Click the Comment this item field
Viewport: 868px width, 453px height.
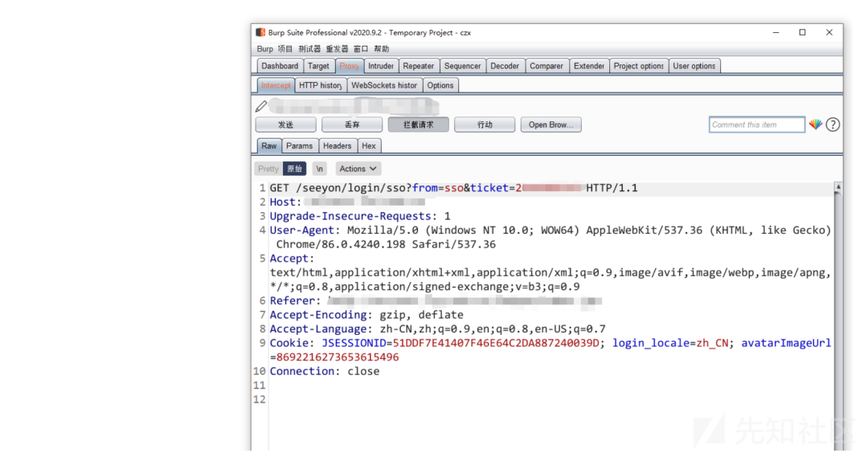[x=757, y=124]
